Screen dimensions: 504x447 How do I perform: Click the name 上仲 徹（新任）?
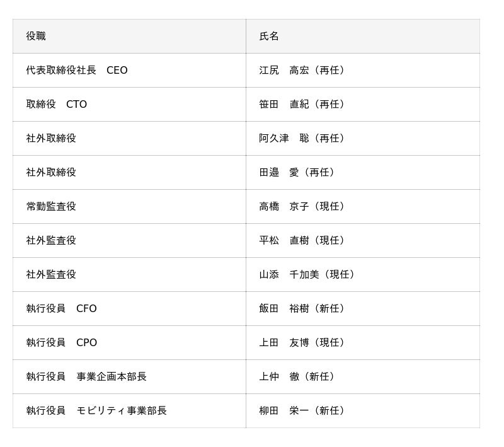pos(299,376)
